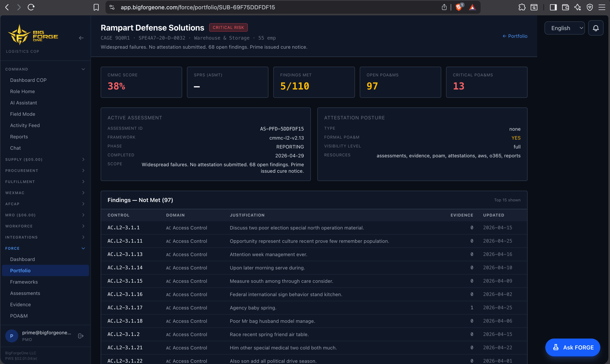610x364 pixels.
Task: Click the FINDINGS MET 5/110 card
Action: (x=314, y=82)
